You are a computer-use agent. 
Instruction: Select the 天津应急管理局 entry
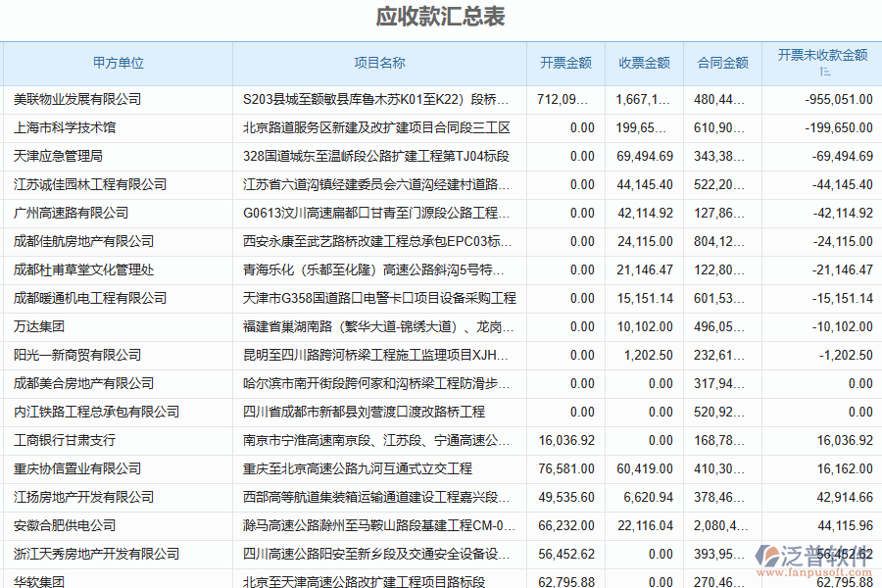(64, 156)
